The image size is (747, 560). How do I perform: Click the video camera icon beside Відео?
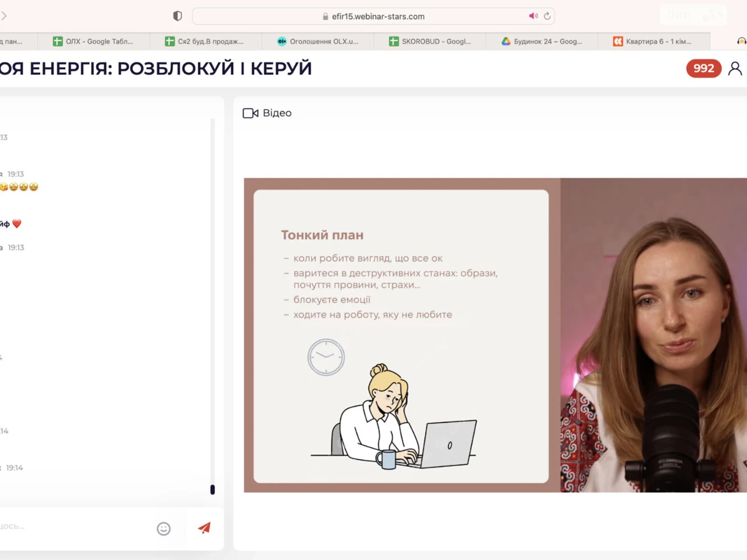[250, 113]
